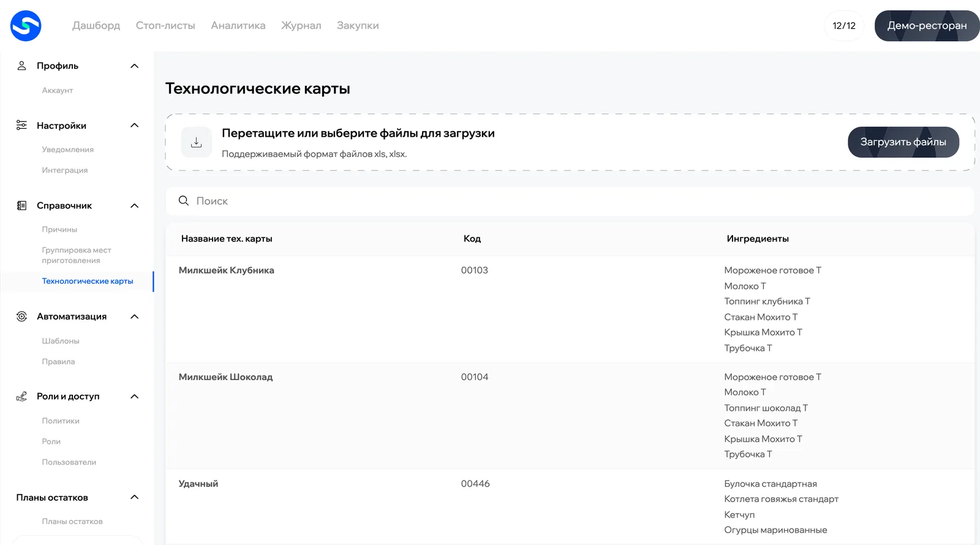The width and height of the screenshot is (980, 545).
Task: Click the 12/12 counter badge
Action: (844, 26)
